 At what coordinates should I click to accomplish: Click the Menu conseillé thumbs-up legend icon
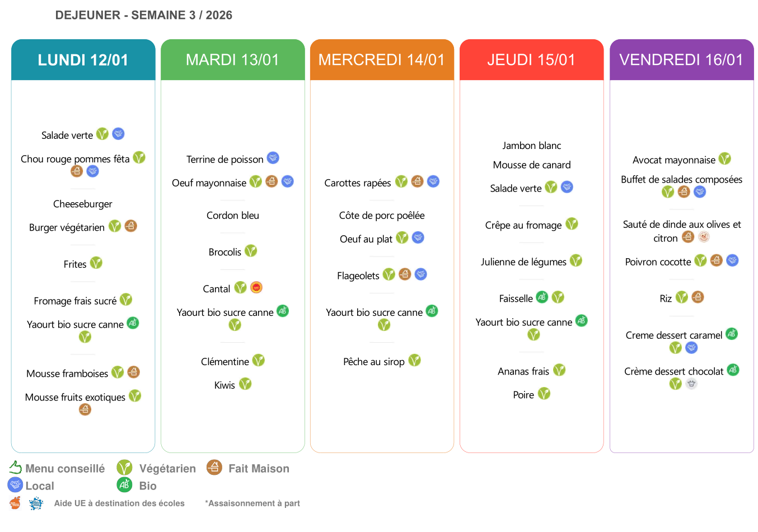(15, 468)
